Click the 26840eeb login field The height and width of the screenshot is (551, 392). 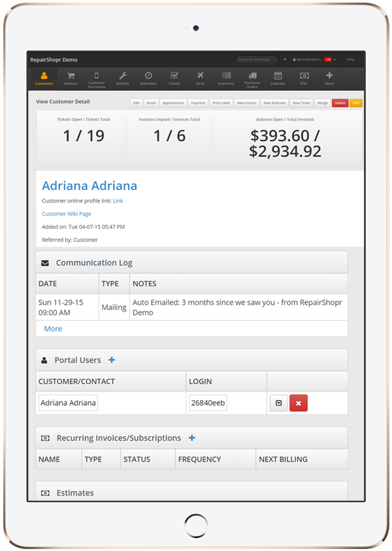point(208,403)
